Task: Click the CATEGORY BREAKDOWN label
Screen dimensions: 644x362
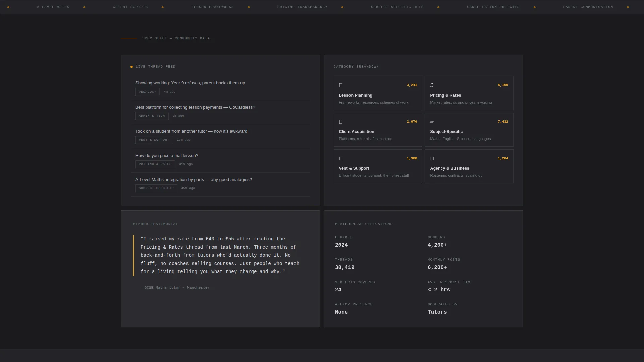Action: coord(356,67)
